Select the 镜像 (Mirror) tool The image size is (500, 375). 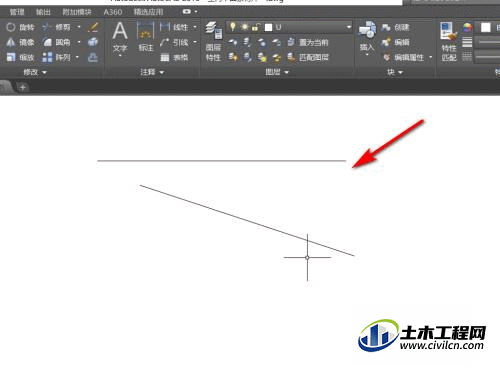(20, 42)
